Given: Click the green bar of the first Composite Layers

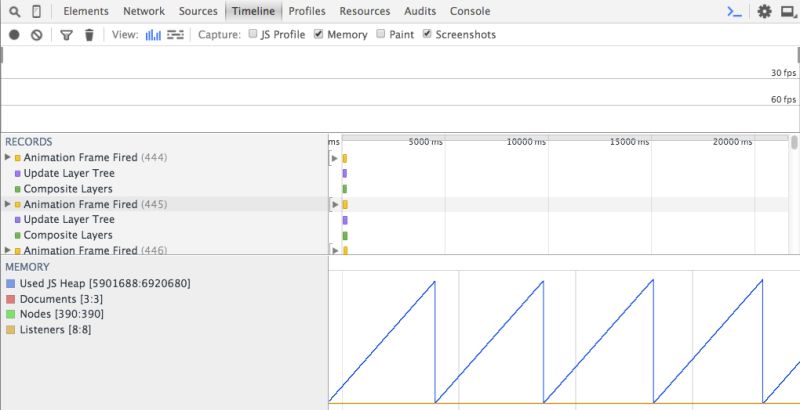Looking at the screenshot, I should tap(345, 189).
